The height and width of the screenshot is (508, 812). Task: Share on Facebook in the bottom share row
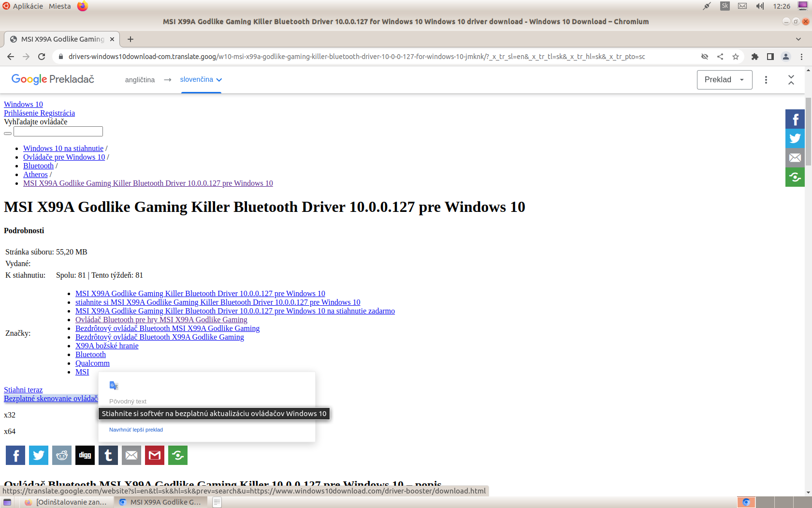pyautogui.click(x=15, y=455)
